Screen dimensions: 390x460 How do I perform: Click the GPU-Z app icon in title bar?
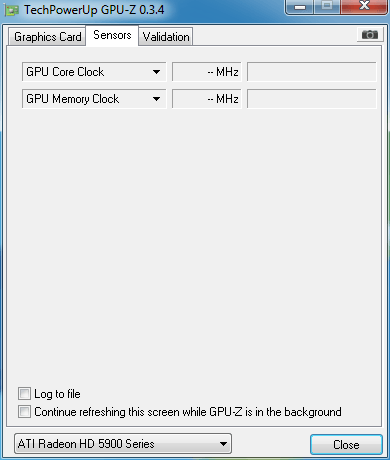(x=12, y=10)
